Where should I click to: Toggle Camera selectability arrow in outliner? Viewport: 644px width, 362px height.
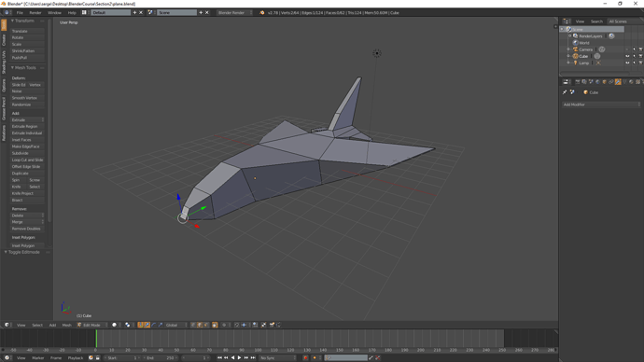pos(634,49)
